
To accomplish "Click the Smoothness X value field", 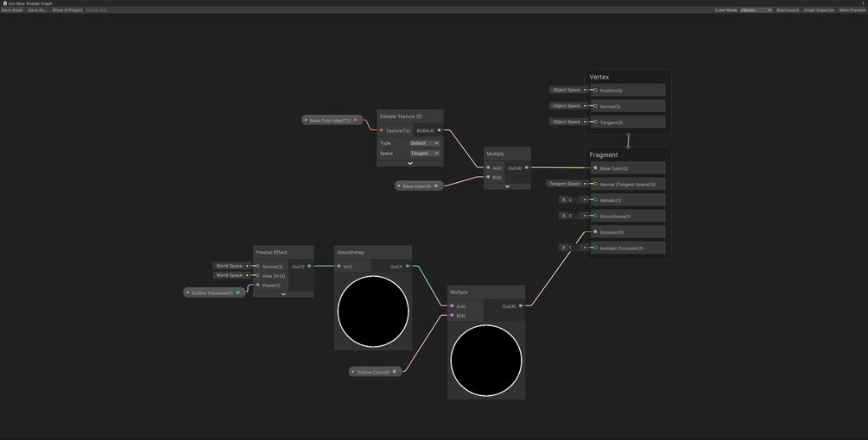I will (573, 217).
